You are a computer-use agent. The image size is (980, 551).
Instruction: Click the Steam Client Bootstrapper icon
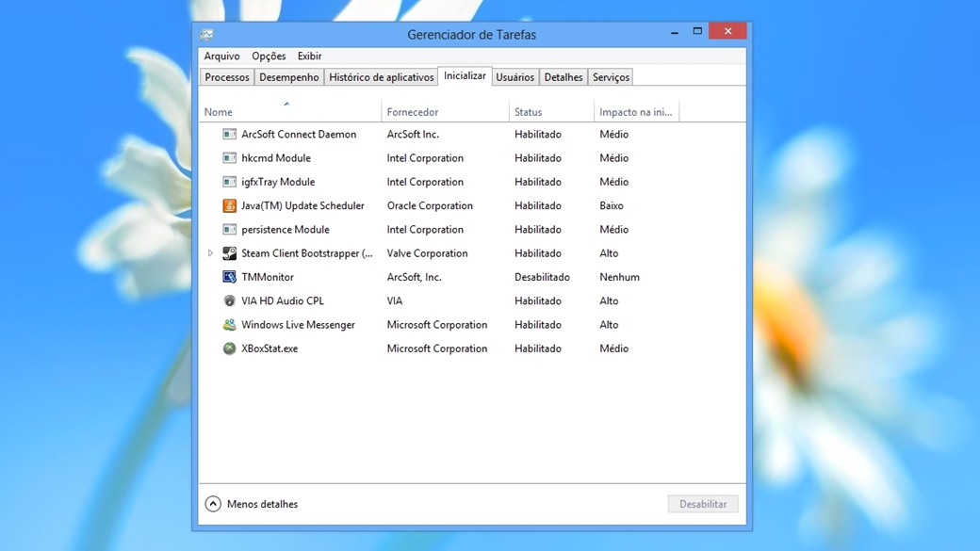[229, 253]
